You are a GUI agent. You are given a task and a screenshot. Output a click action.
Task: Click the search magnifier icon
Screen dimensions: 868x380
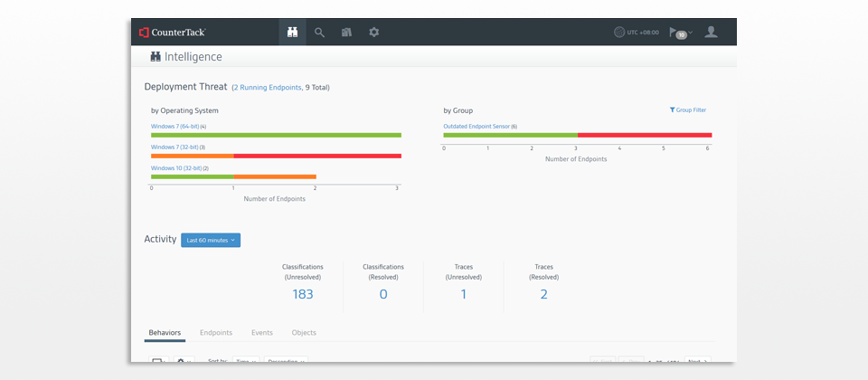coord(319,32)
